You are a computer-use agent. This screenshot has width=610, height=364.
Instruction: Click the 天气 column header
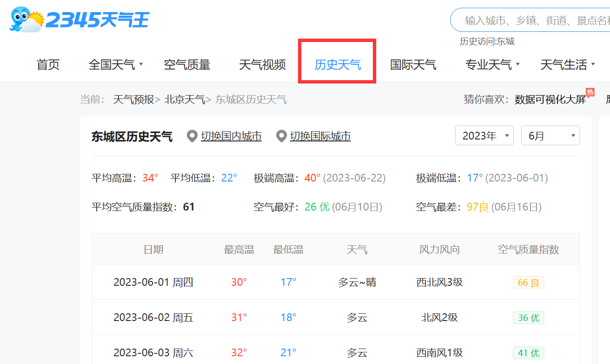357,250
